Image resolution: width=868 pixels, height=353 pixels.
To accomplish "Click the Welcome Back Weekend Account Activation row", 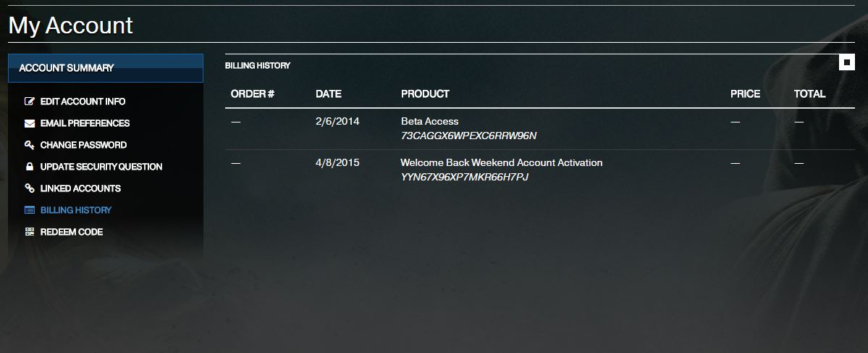I will 501,163.
